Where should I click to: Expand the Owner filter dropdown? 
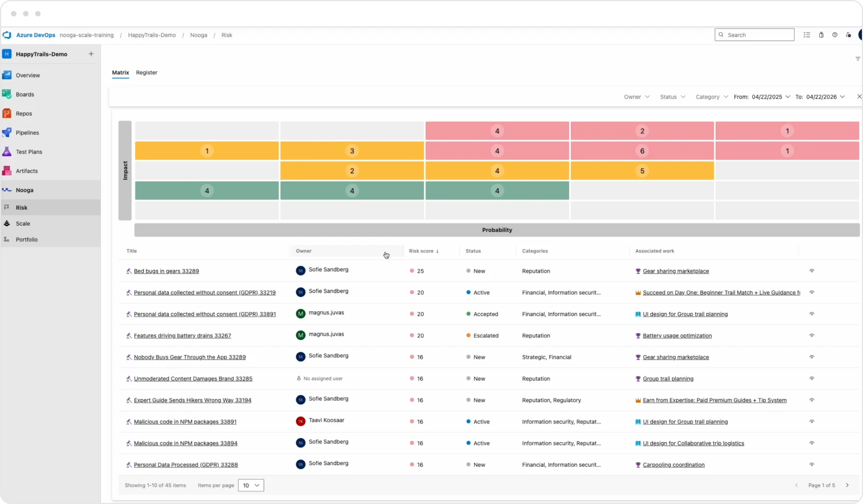[637, 97]
